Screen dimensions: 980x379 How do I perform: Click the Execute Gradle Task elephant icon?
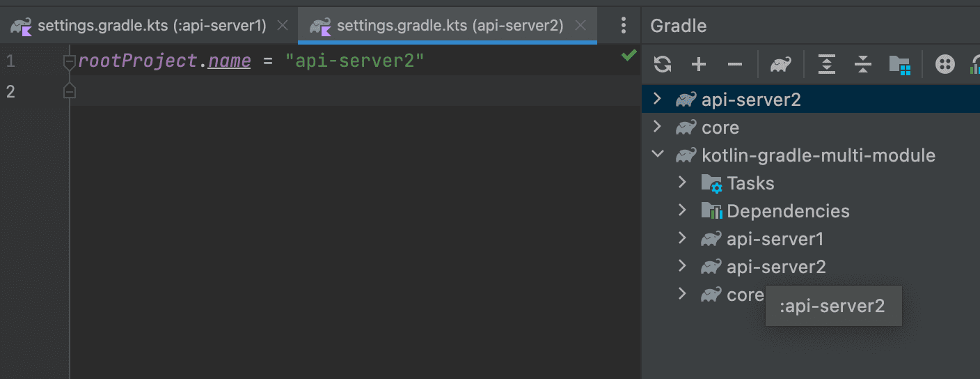780,65
